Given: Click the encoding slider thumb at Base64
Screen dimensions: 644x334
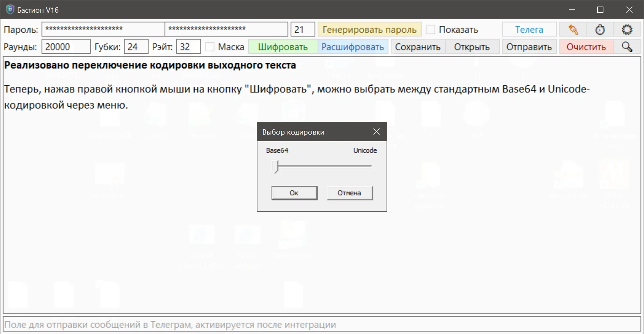Looking at the screenshot, I should [x=276, y=167].
